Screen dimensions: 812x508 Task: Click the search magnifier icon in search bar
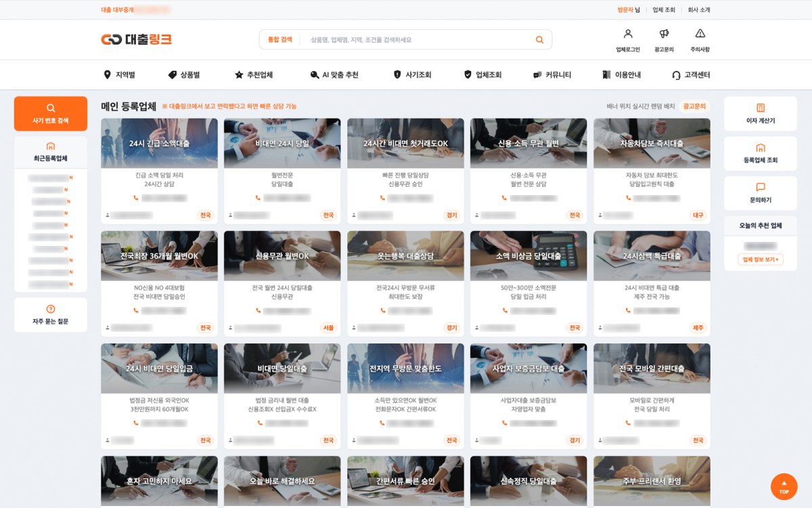(539, 40)
